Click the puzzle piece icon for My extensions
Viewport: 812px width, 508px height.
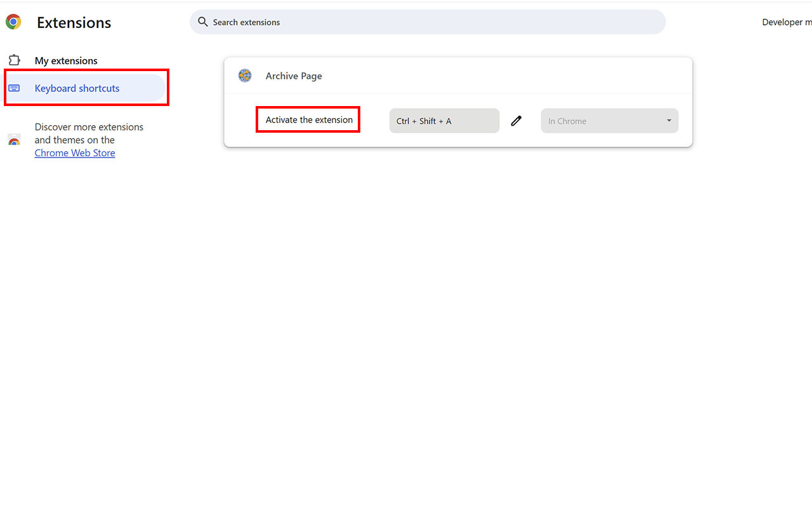coord(14,60)
